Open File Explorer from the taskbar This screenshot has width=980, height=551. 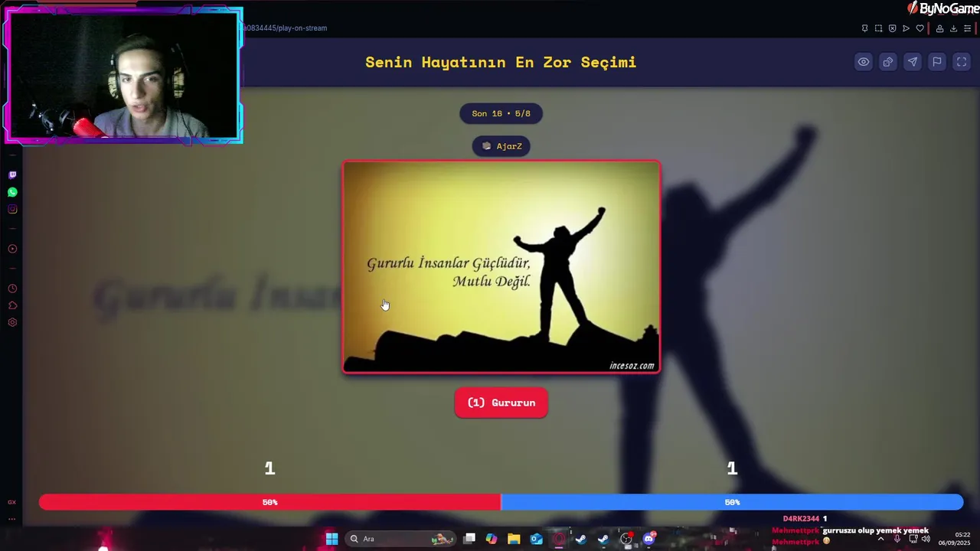click(x=514, y=539)
